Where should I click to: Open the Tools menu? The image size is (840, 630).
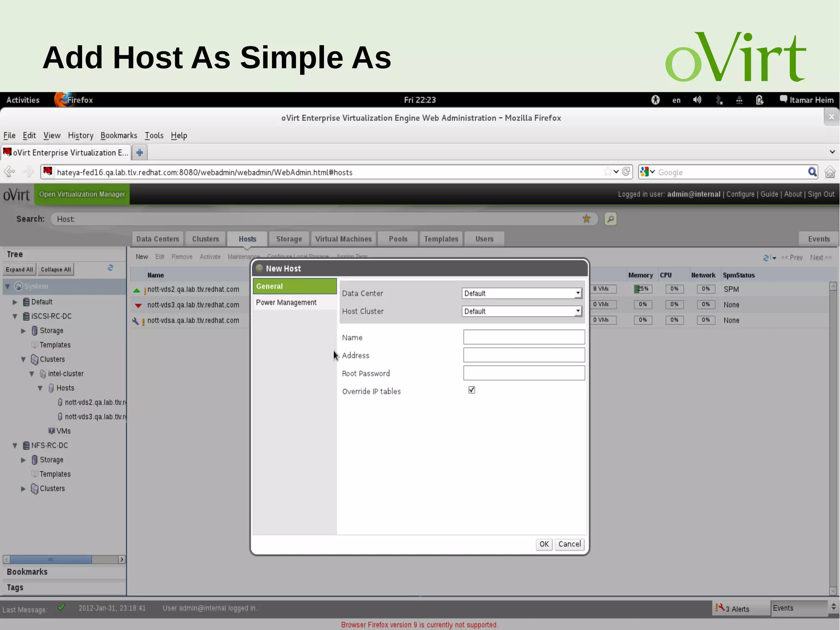[154, 135]
